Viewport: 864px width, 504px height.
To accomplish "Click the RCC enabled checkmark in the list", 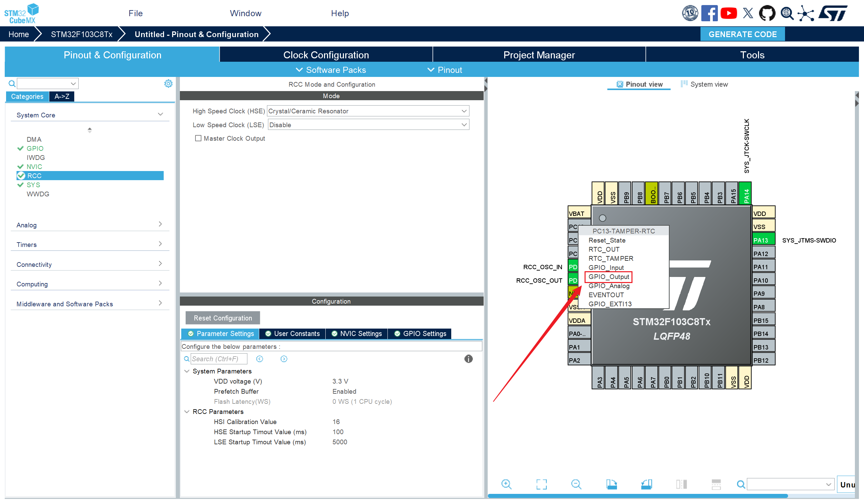I will coord(21,176).
